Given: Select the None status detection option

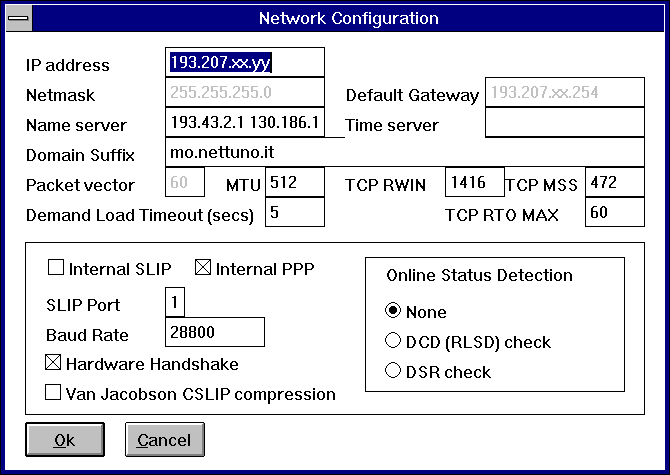Looking at the screenshot, I should [x=393, y=311].
